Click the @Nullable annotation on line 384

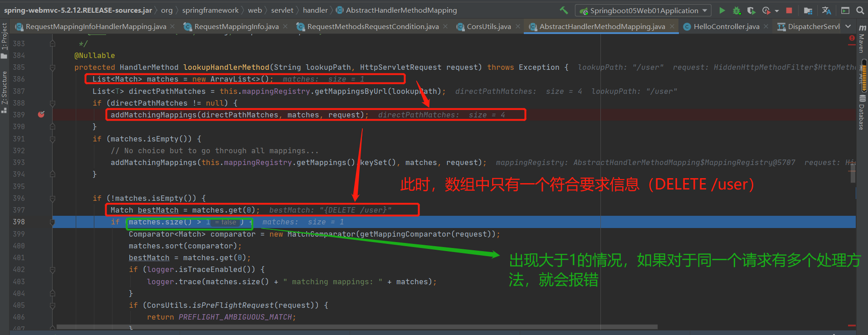click(x=95, y=55)
